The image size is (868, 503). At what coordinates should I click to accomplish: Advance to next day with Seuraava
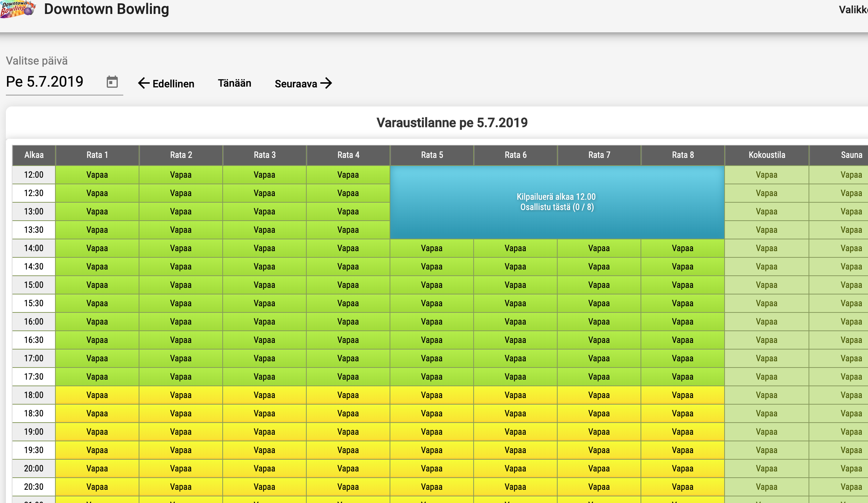coord(303,83)
